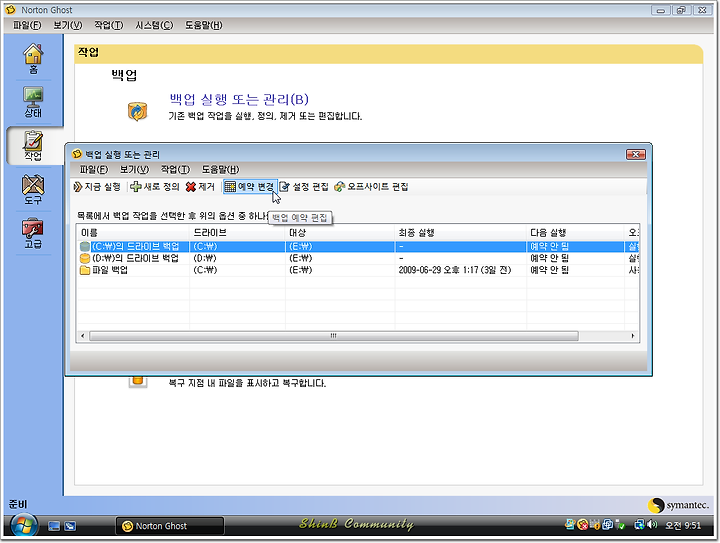Select the (D:₩)의 드라이브 백업 row
Screen dimensions: 720x543
[357, 258]
